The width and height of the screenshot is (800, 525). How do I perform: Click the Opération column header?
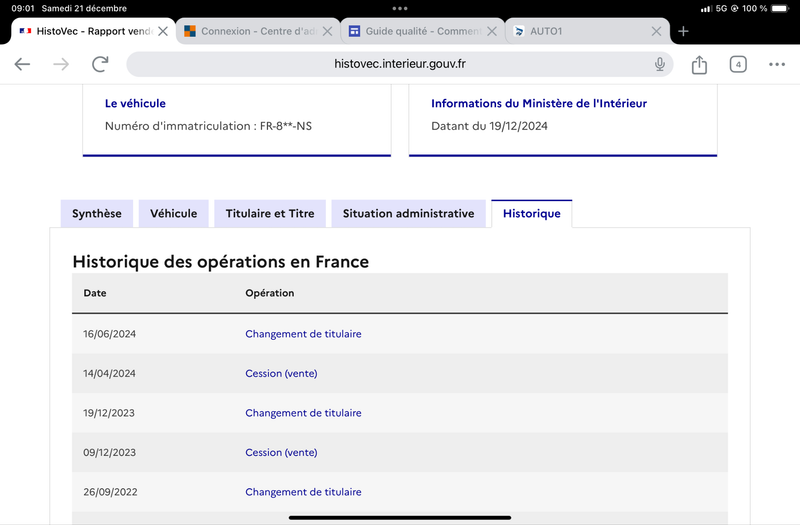click(x=269, y=293)
